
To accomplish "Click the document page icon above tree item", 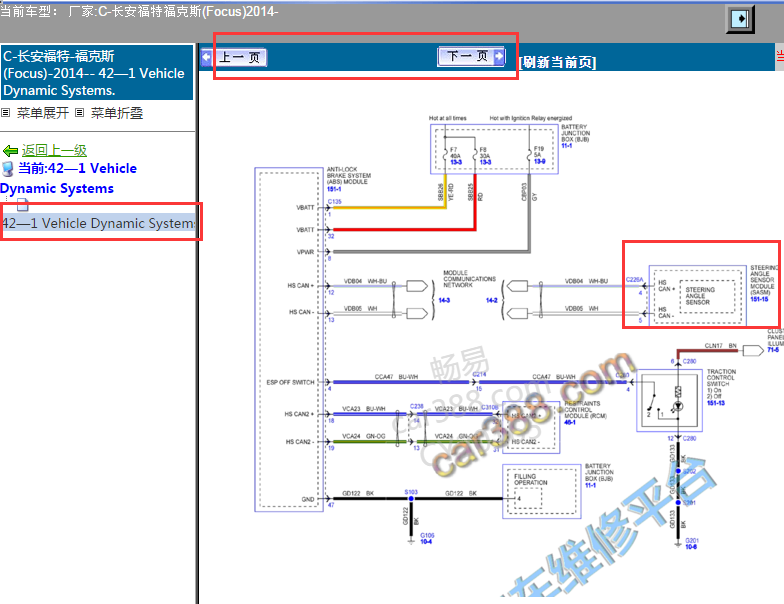I will tap(22, 204).
